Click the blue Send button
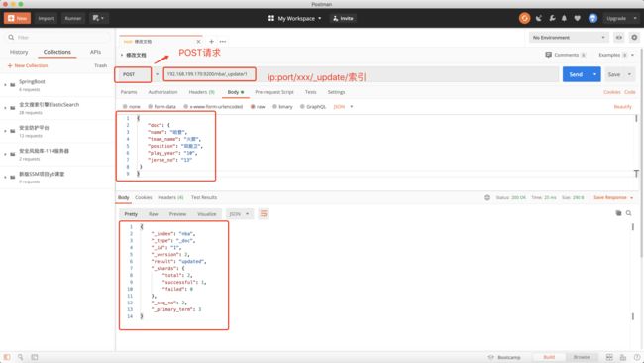Viewport: 644px width, 363px height. (576, 74)
